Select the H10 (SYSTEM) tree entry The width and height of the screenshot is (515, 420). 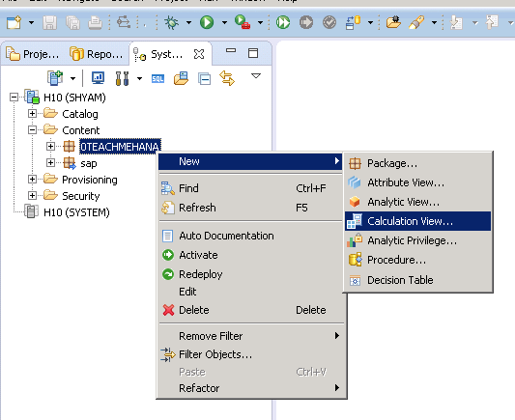point(76,212)
